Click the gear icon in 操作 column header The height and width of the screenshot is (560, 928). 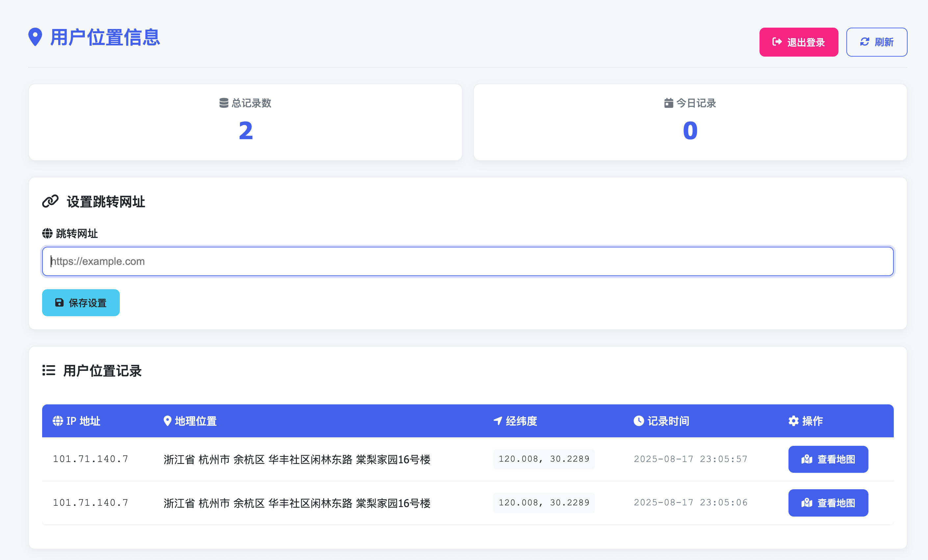click(x=793, y=421)
